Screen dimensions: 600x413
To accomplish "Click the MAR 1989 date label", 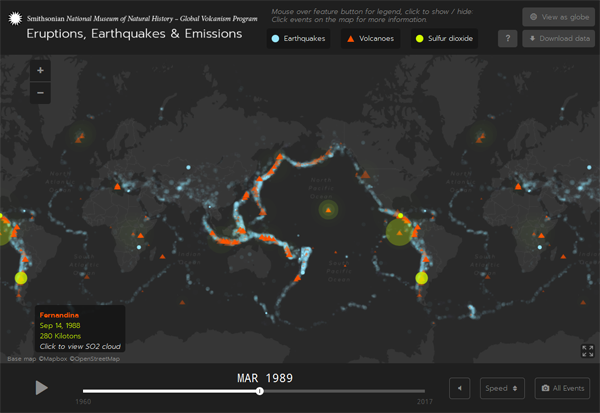I will (265, 378).
